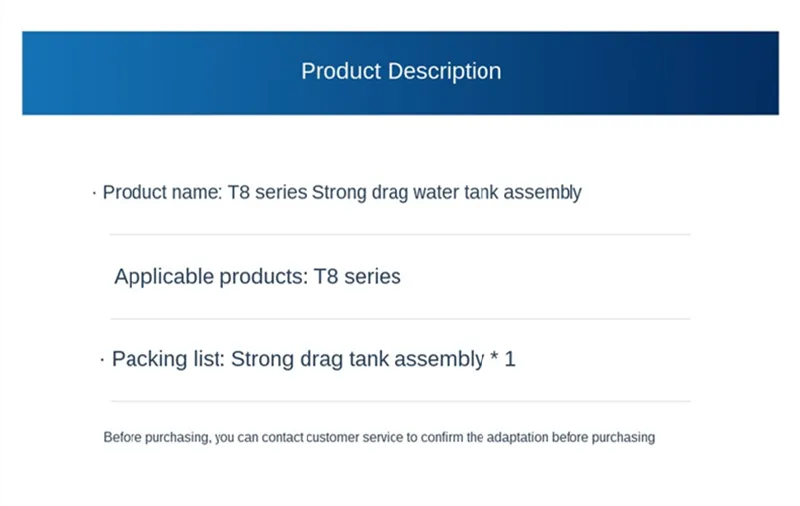Screen dimensions: 800x506
Task: Click the divider line below Product name
Action: pyautogui.click(x=401, y=235)
